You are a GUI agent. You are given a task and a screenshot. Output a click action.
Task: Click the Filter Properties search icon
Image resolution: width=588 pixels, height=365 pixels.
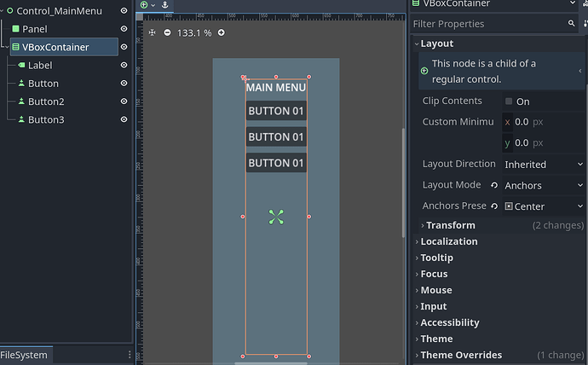pos(572,24)
